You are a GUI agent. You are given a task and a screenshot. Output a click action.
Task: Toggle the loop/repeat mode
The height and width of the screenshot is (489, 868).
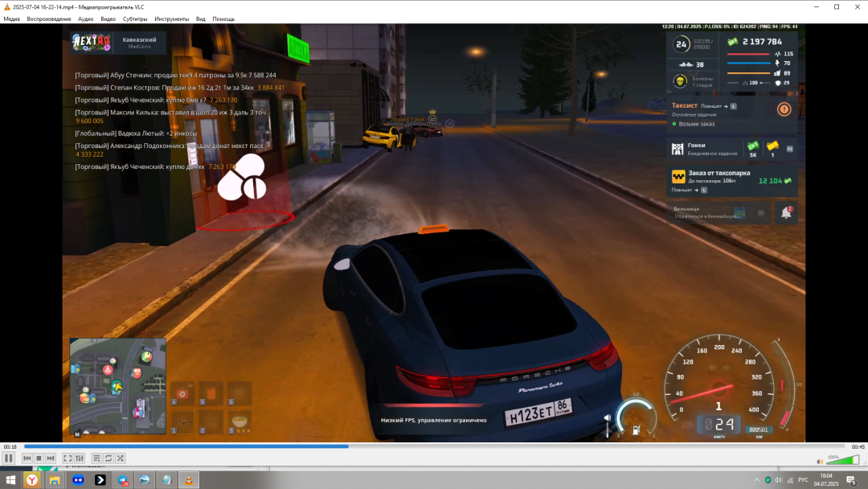pos(108,458)
